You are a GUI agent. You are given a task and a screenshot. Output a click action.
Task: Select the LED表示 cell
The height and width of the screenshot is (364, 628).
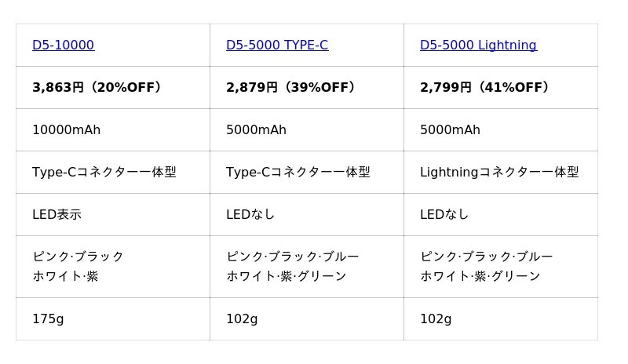coord(57,215)
